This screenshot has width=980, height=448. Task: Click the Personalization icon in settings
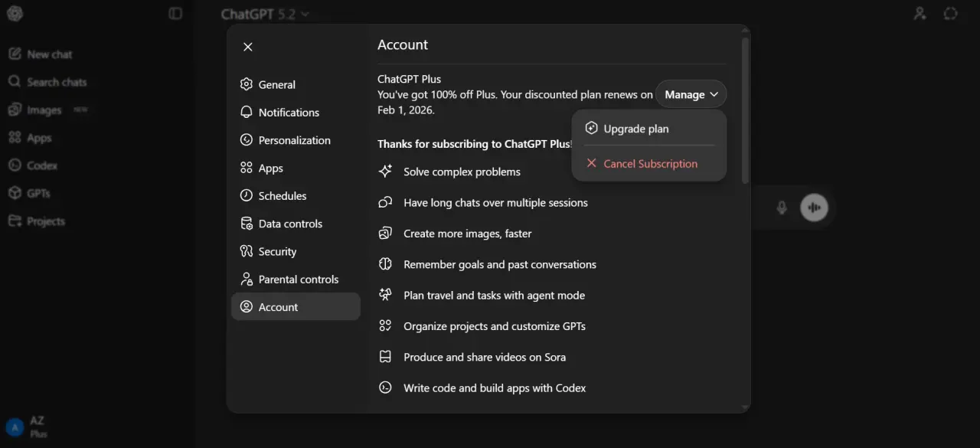pos(246,140)
